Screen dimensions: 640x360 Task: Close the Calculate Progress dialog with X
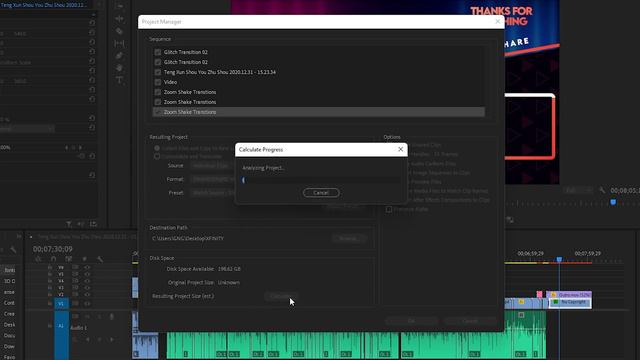[400, 149]
